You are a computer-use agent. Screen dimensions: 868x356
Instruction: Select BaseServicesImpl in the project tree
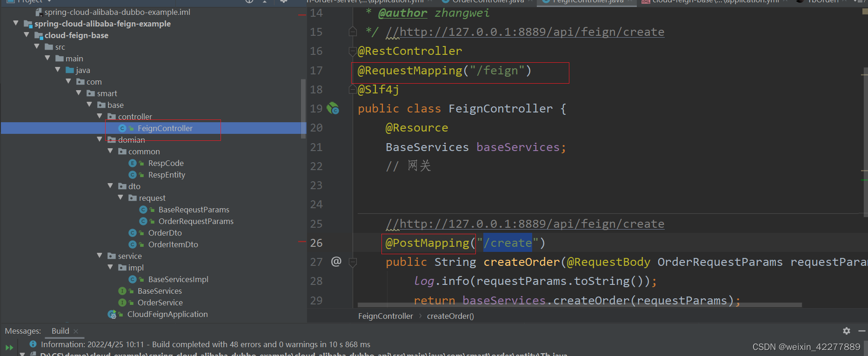click(178, 279)
